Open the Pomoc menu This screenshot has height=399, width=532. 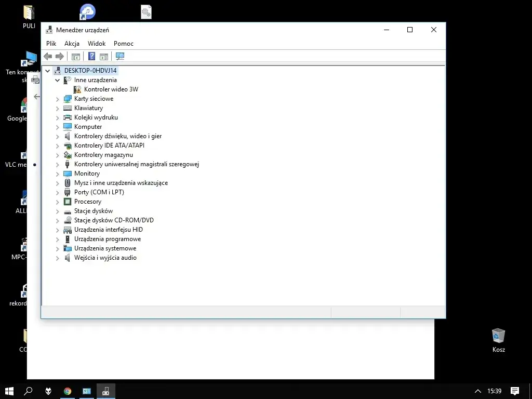point(124,44)
